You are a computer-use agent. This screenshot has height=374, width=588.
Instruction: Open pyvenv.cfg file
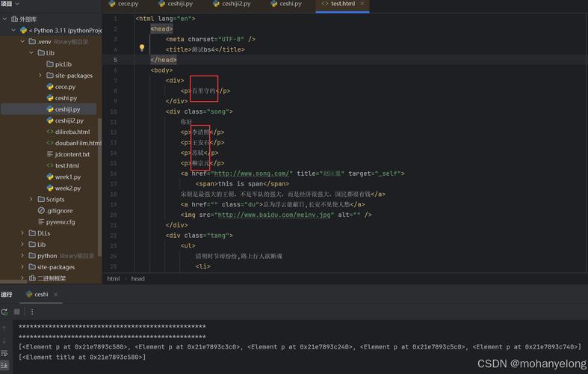pos(56,222)
